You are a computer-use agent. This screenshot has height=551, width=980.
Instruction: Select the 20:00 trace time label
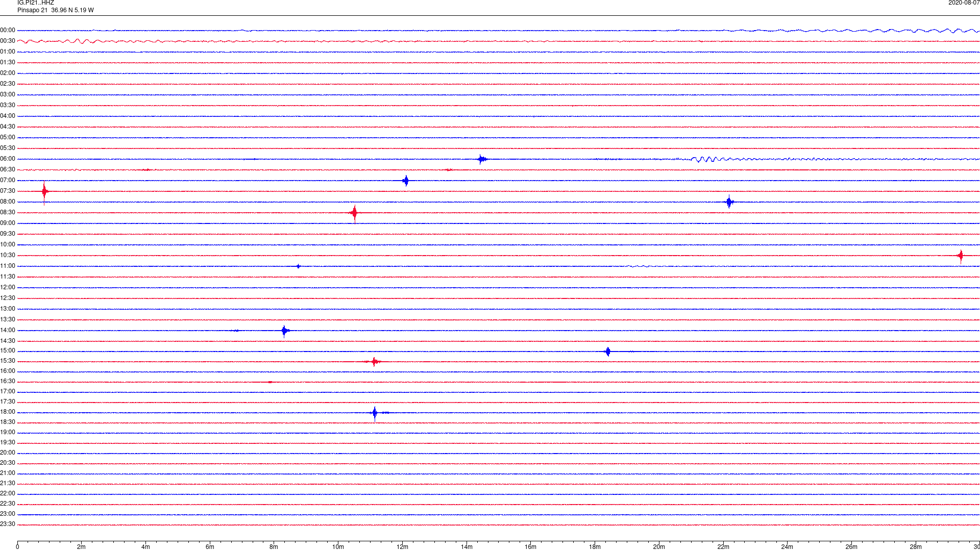pos(8,453)
